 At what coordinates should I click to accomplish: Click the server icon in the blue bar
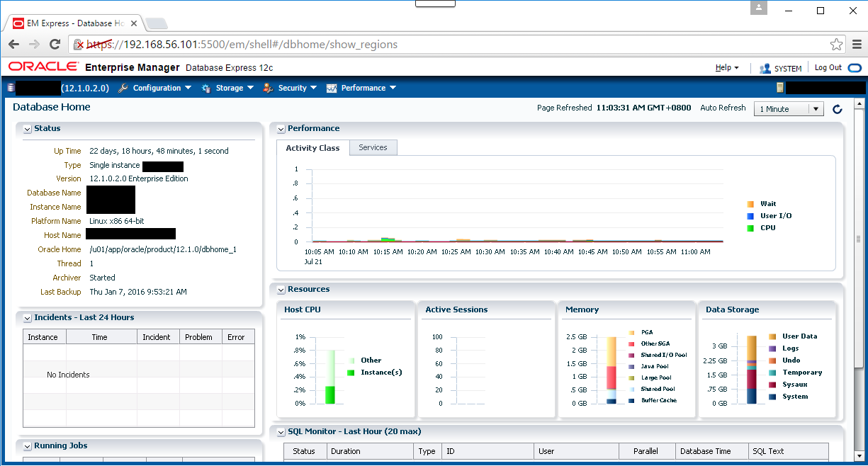779,88
